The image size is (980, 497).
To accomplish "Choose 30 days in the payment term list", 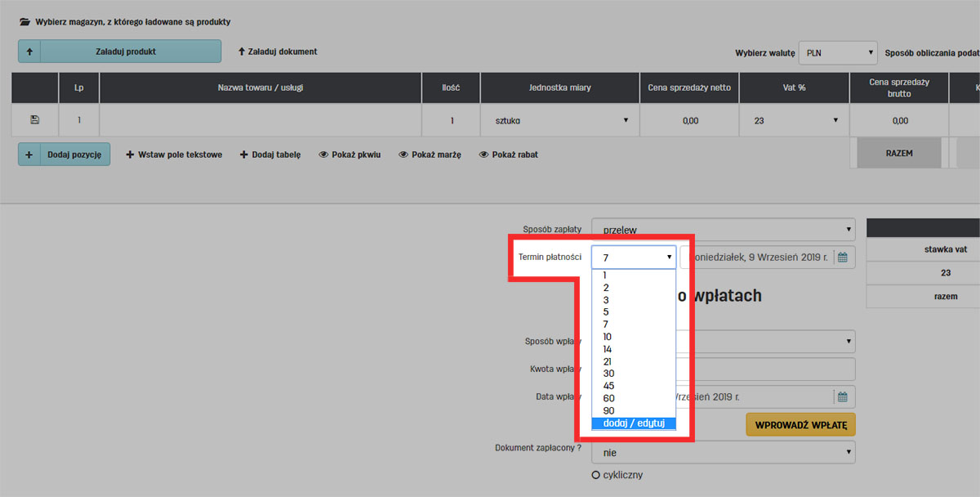I will tap(609, 374).
